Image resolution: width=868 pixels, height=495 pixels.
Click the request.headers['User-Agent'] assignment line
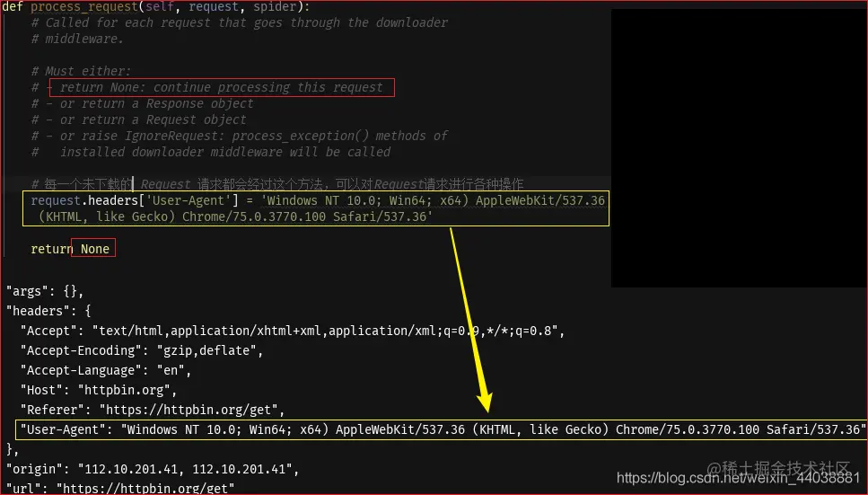(318, 200)
